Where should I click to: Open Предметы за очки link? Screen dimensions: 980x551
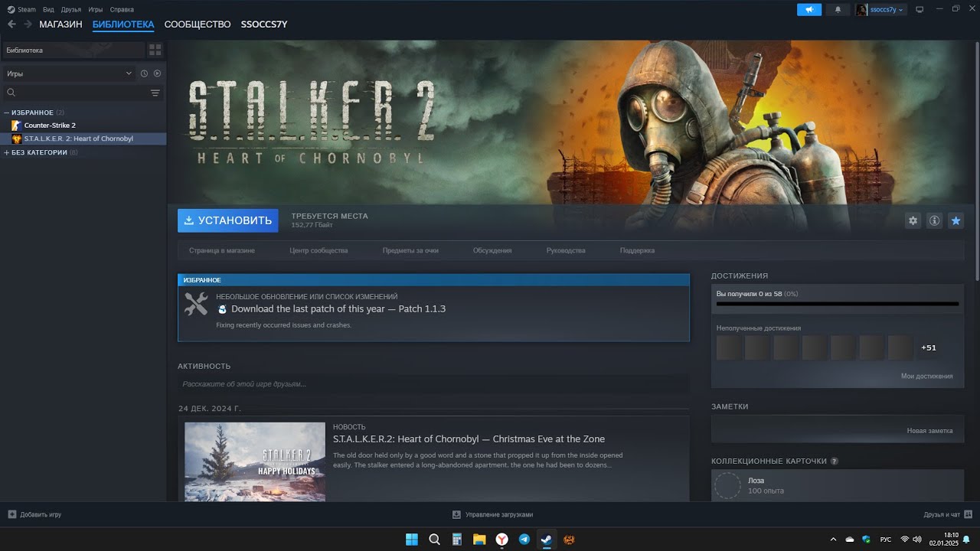coord(410,250)
